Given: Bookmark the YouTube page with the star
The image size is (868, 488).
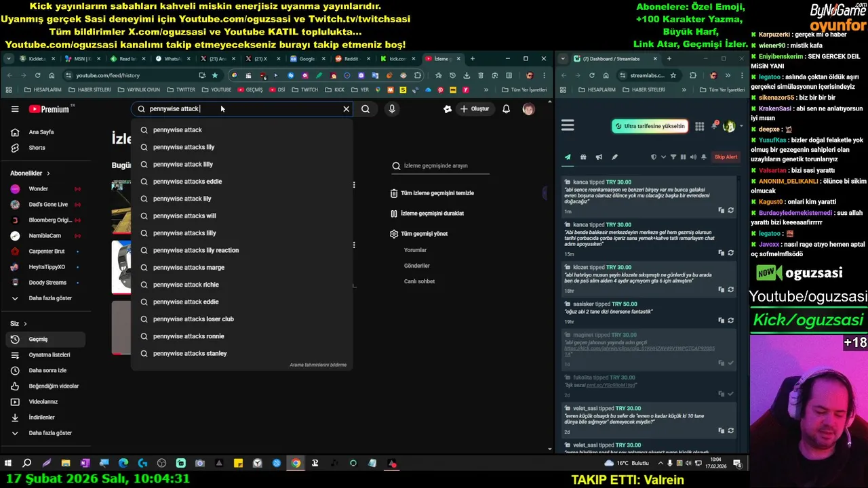Looking at the screenshot, I should coord(215,75).
